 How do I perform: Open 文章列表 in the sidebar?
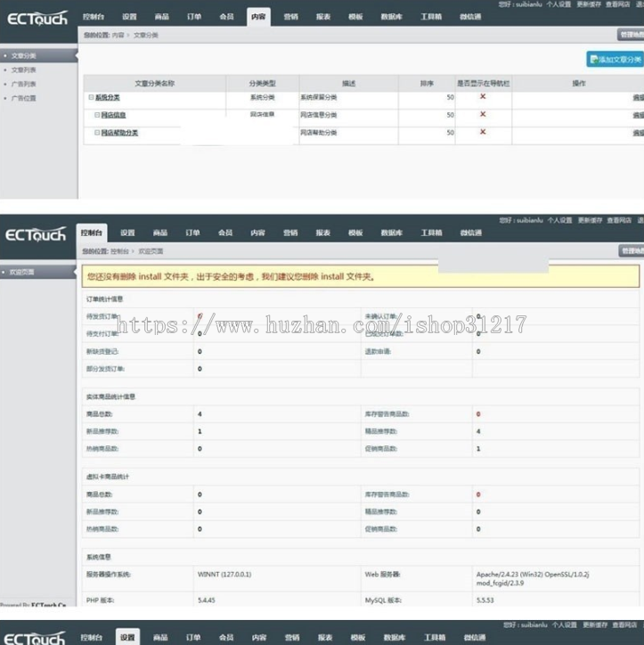pyautogui.click(x=23, y=69)
